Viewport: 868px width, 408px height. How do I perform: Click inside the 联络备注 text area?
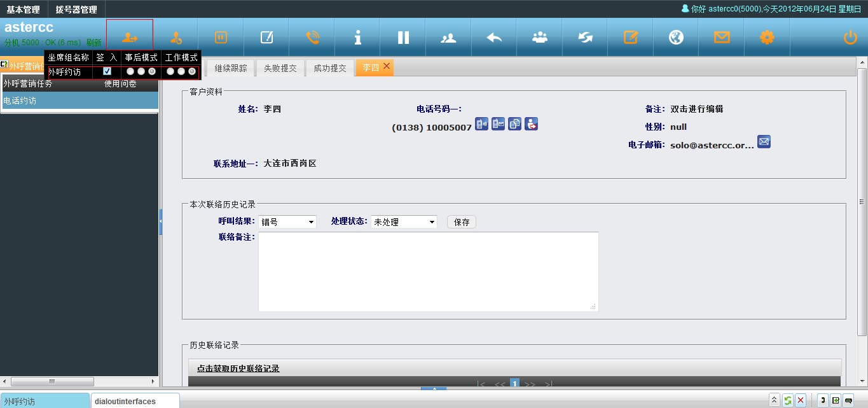click(428, 271)
